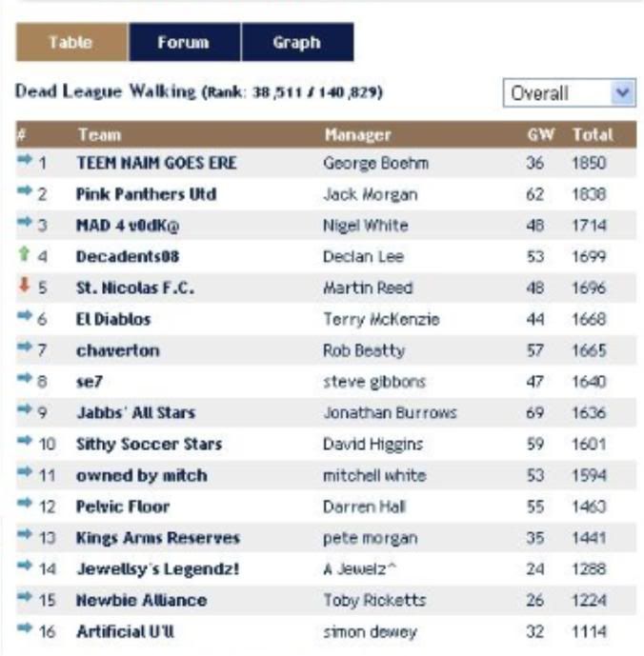
Task: Click movement arrow icon next to El Diablos
Action: [25, 318]
